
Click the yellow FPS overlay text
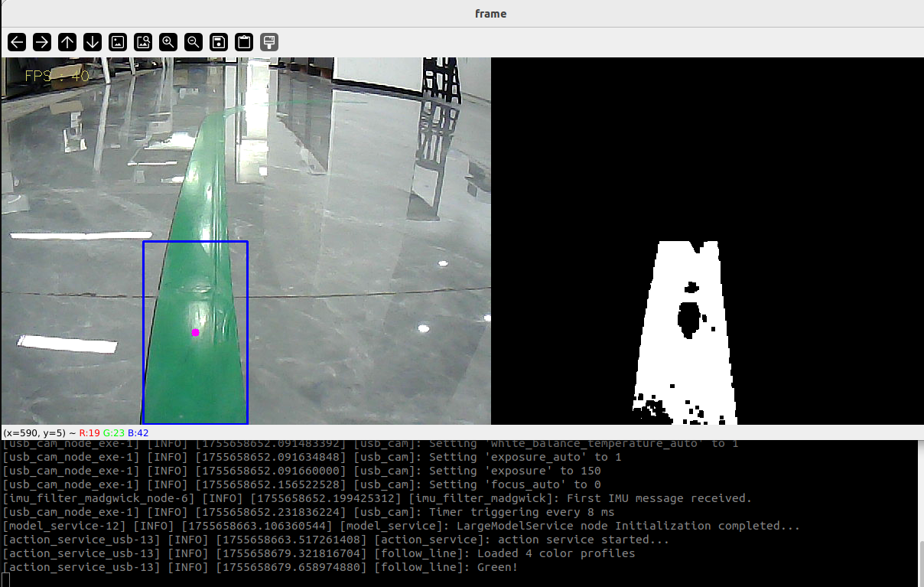coord(57,76)
